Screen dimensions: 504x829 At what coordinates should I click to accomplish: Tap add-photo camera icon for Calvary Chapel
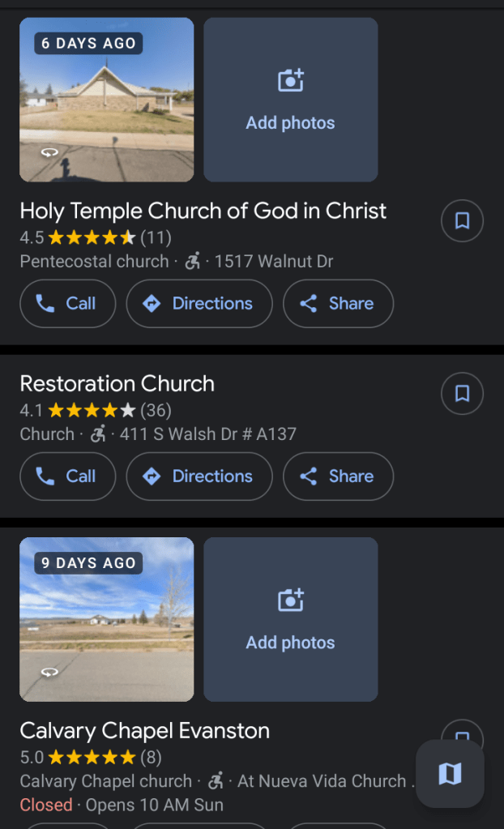(290, 600)
